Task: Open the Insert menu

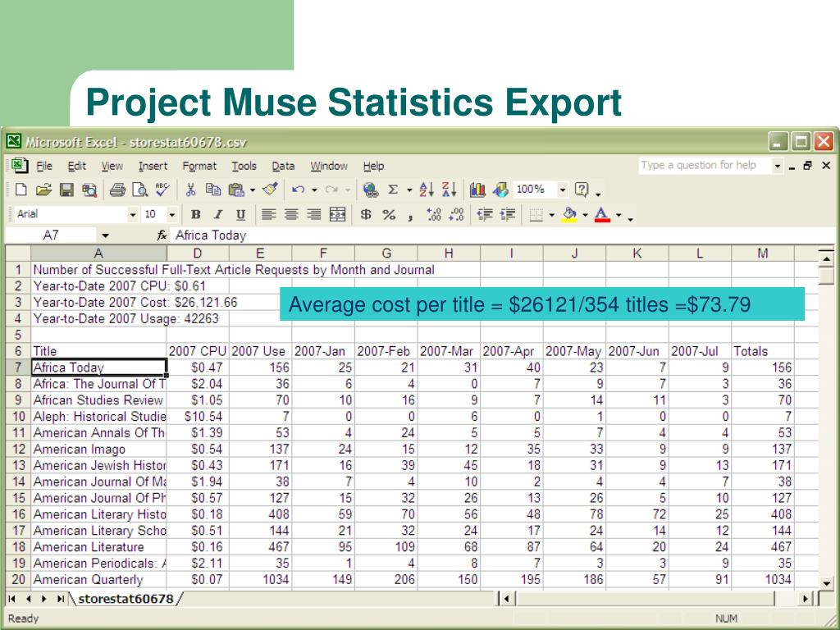Action: click(153, 166)
